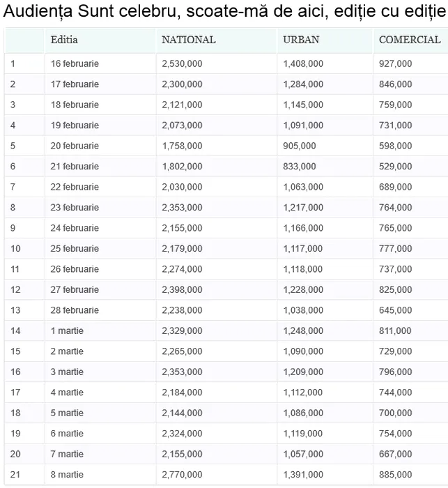Select the NATIONAL column header
Image resolution: width=448 pixels, height=488 pixels.
188,40
